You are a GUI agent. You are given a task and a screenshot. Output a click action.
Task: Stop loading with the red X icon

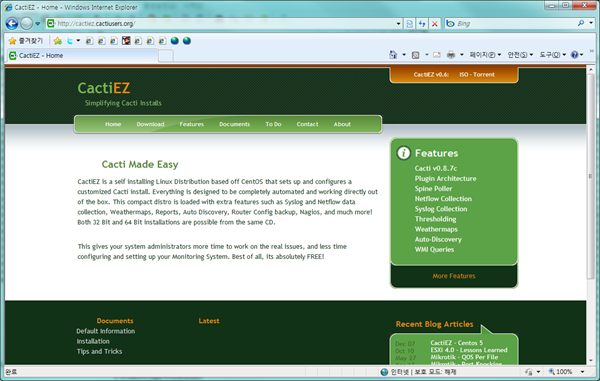(x=435, y=24)
